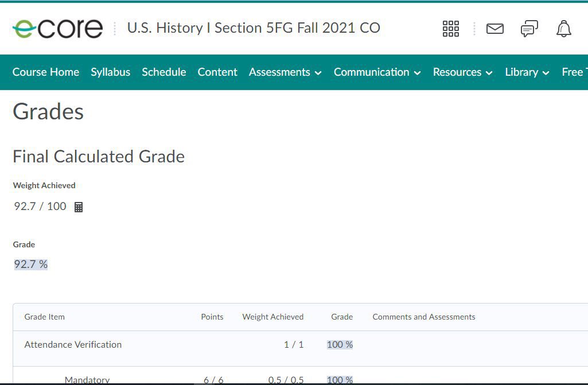Image resolution: width=588 pixels, height=385 pixels.
Task: Go to Course Home
Action: coord(46,72)
